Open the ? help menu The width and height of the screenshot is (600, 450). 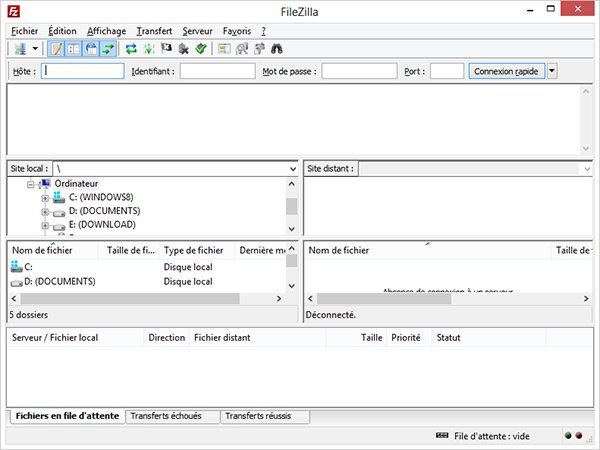[x=264, y=31]
